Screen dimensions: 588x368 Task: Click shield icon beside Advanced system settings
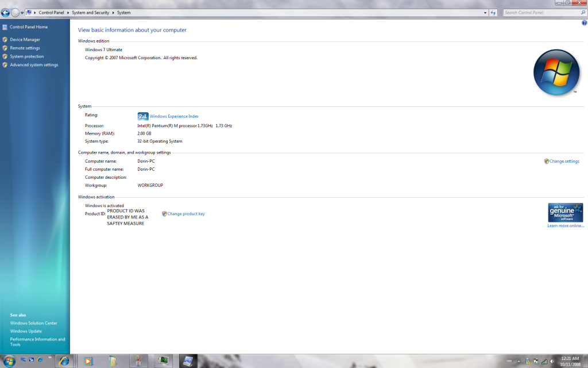5,65
